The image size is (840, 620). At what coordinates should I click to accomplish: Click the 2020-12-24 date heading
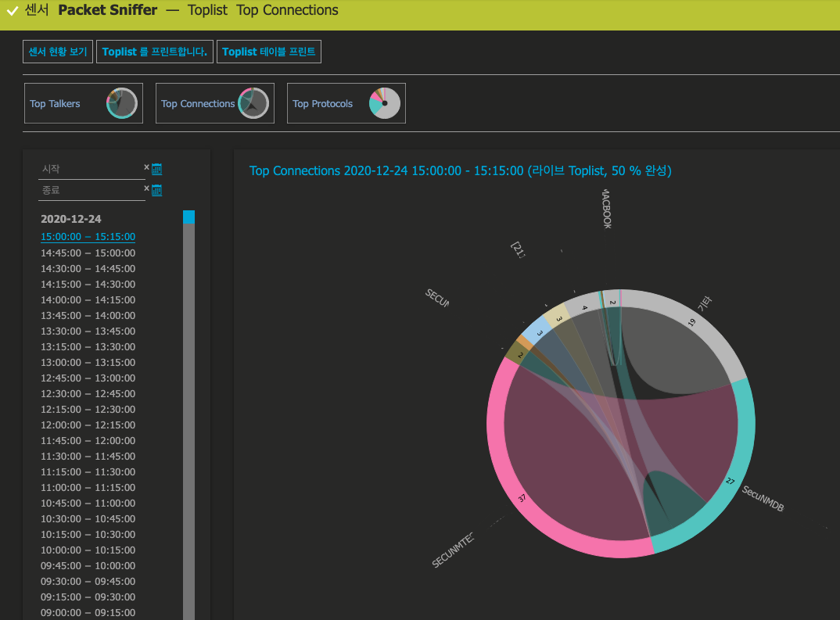[70, 219]
